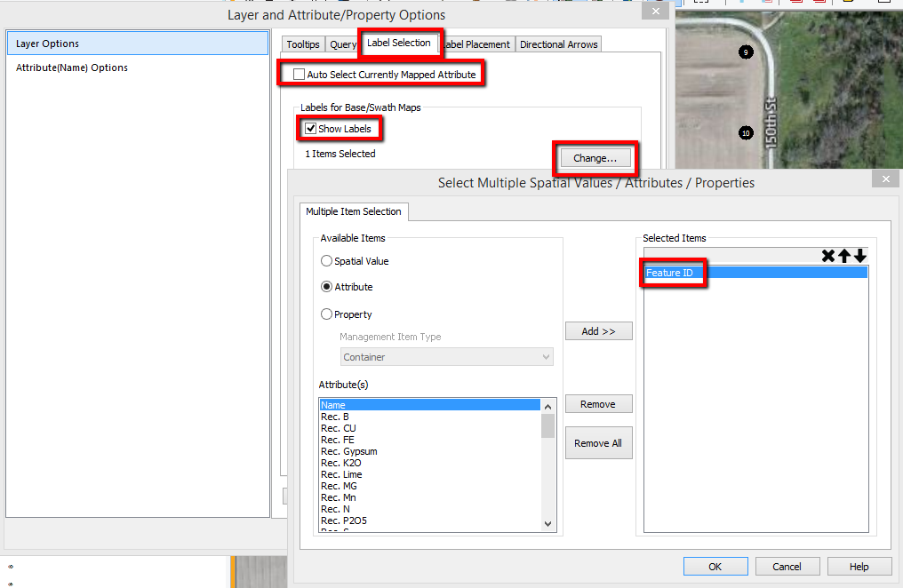The height and width of the screenshot is (588, 903).
Task: Click attribute list scroll up arrow
Action: point(547,407)
